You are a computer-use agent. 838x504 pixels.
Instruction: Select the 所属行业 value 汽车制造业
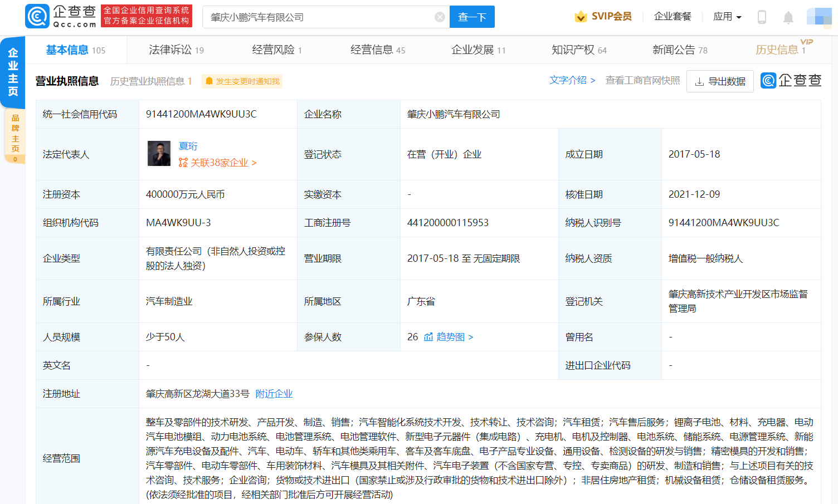click(x=169, y=301)
